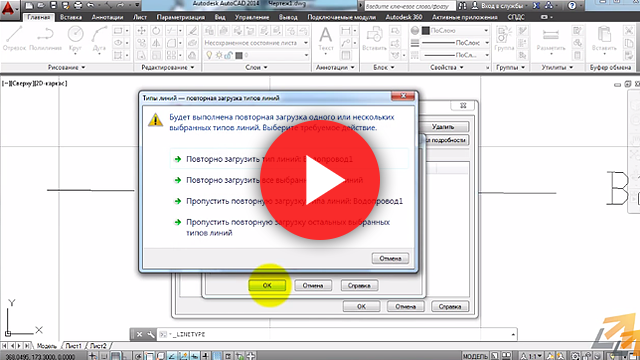Click the Вставить block insert icon
The height and width of the screenshot is (360, 640).
374,38
